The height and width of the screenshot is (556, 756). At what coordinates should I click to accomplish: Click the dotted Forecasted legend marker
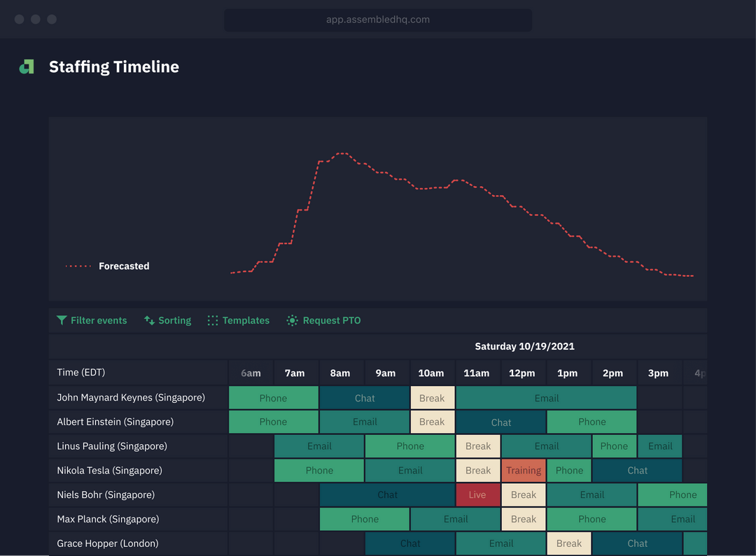pyautogui.click(x=78, y=266)
